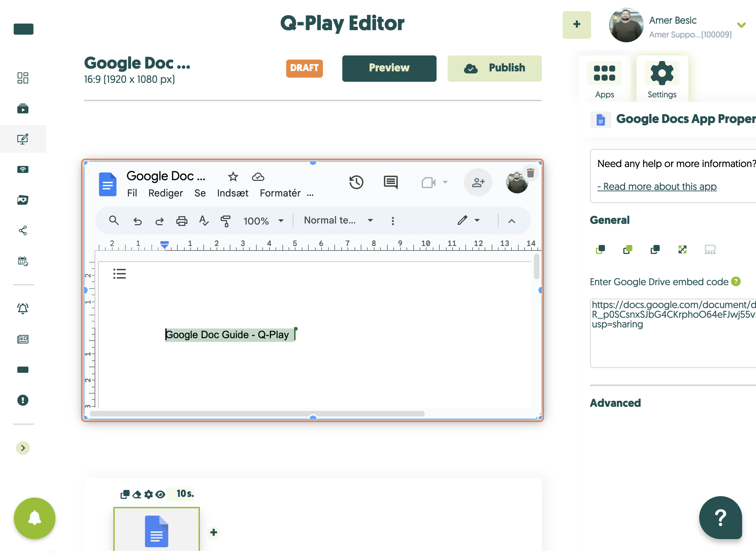The height and width of the screenshot is (553, 756).
Task: Expand the sidebar with arrow button
Action: click(23, 448)
